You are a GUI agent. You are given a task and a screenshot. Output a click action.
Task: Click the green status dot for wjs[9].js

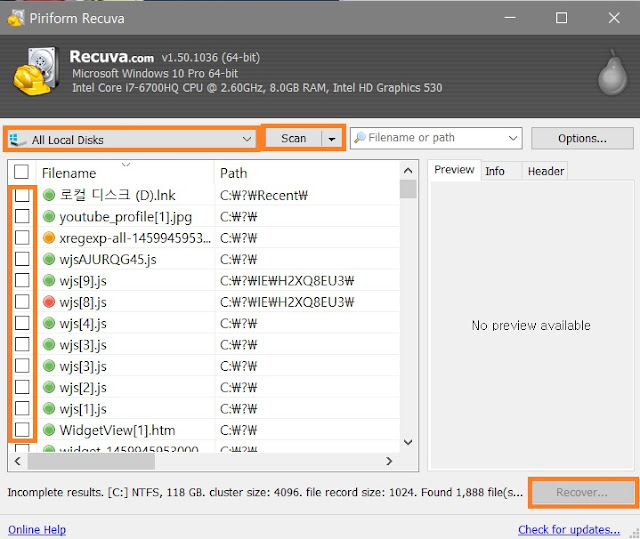(x=49, y=280)
